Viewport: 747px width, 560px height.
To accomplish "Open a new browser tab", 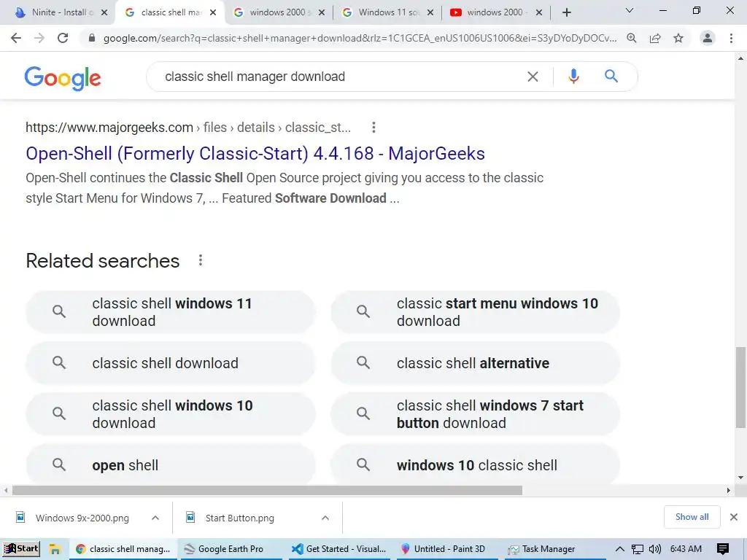I will [566, 13].
